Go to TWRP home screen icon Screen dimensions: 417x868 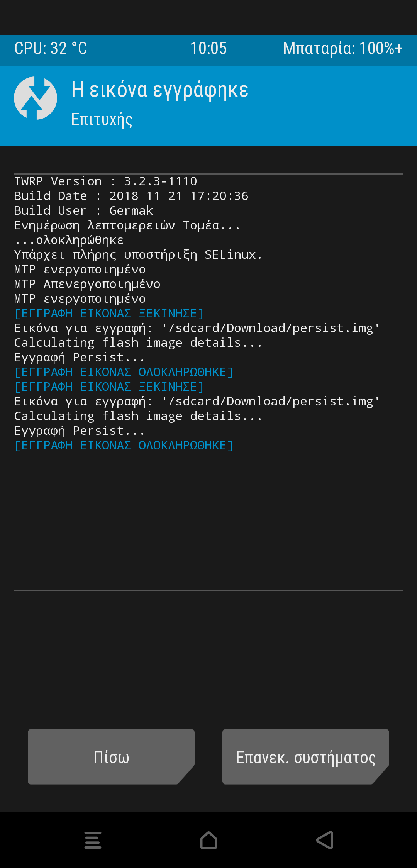208,840
